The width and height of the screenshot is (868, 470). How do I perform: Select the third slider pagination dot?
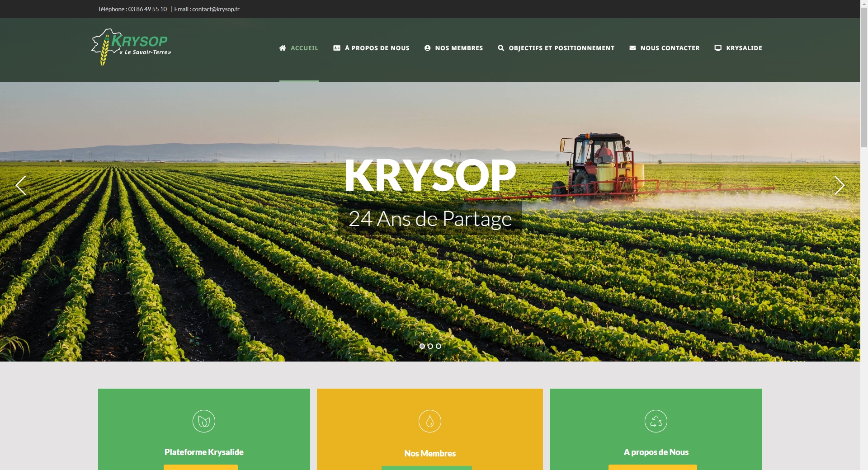coord(439,346)
